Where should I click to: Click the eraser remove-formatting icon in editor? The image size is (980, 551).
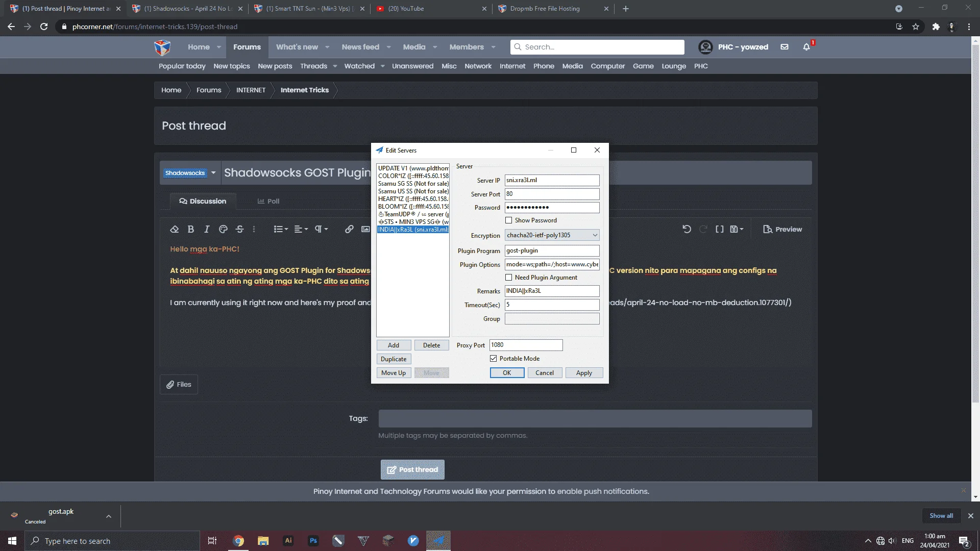click(175, 230)
